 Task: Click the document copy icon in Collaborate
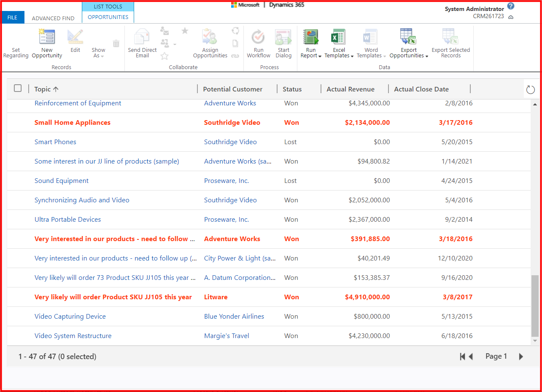[x=235, y=43]
